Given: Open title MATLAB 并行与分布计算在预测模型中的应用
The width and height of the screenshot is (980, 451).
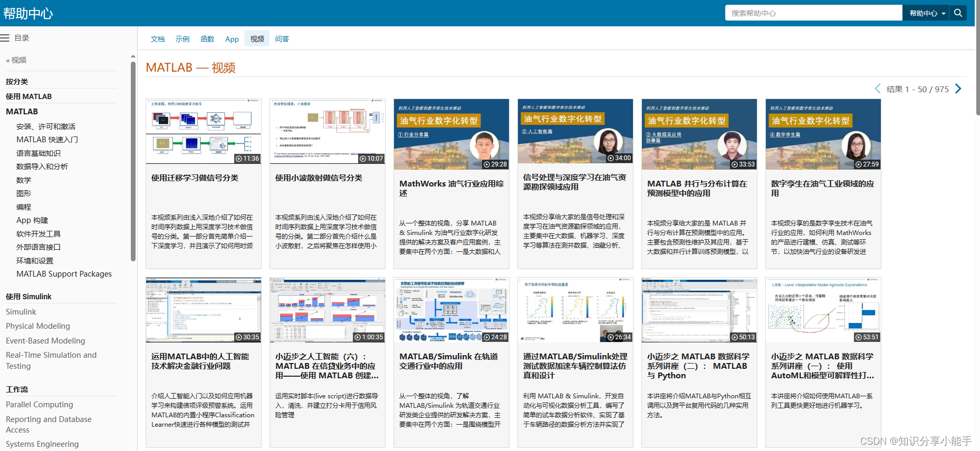Looking at the screenshot, I should [x=697, y=189].
